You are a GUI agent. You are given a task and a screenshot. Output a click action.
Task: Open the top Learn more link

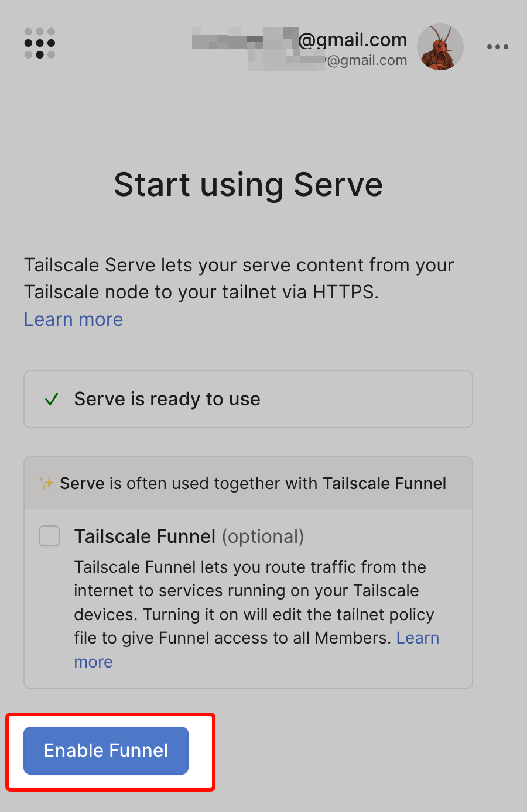coord(73,319)
